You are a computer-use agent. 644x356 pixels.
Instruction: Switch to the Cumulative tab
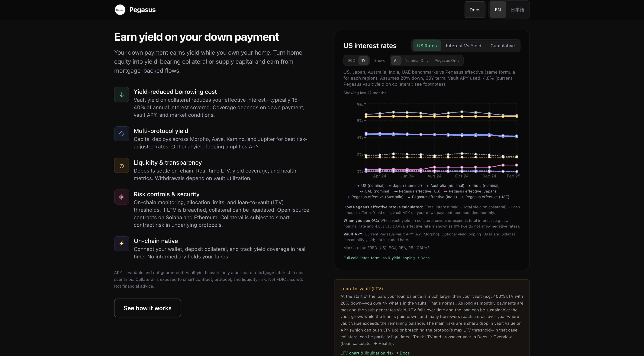point(502,46)
